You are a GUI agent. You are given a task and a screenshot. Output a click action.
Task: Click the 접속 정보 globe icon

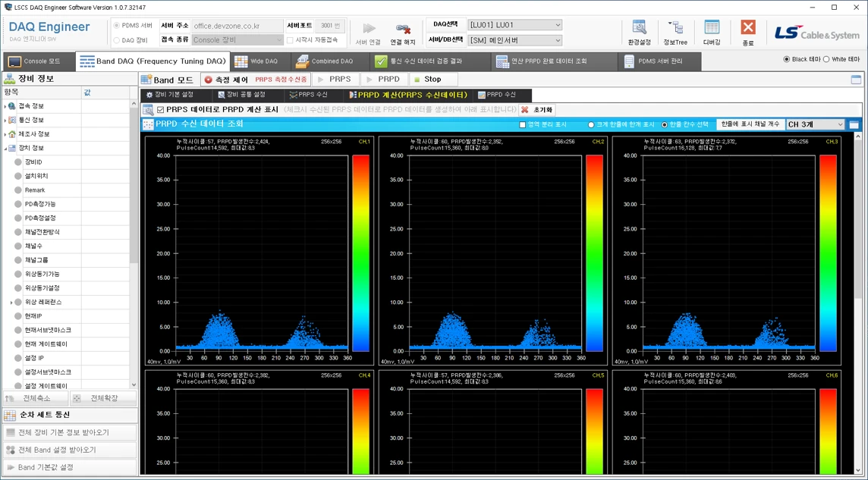point(12,106)
